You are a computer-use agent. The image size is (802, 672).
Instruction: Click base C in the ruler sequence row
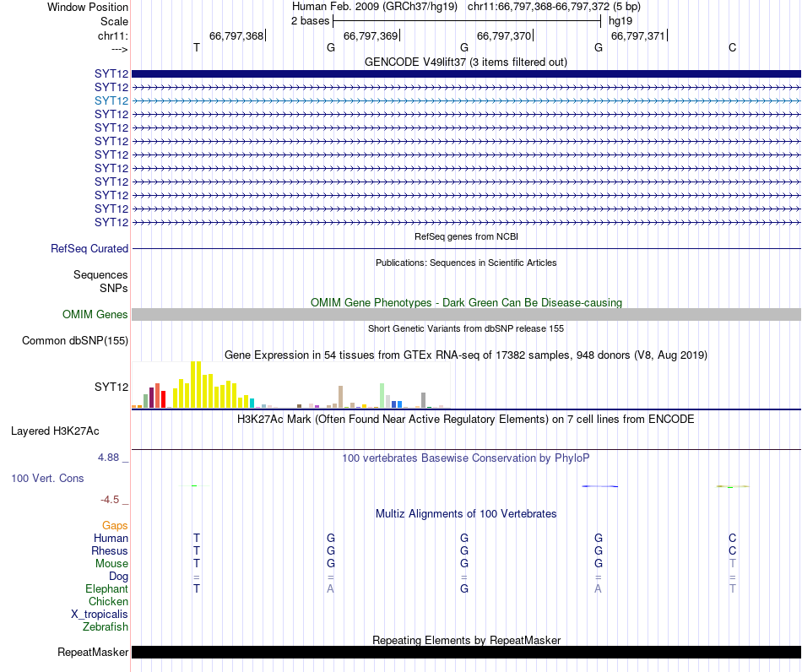(x=733, y=47)
